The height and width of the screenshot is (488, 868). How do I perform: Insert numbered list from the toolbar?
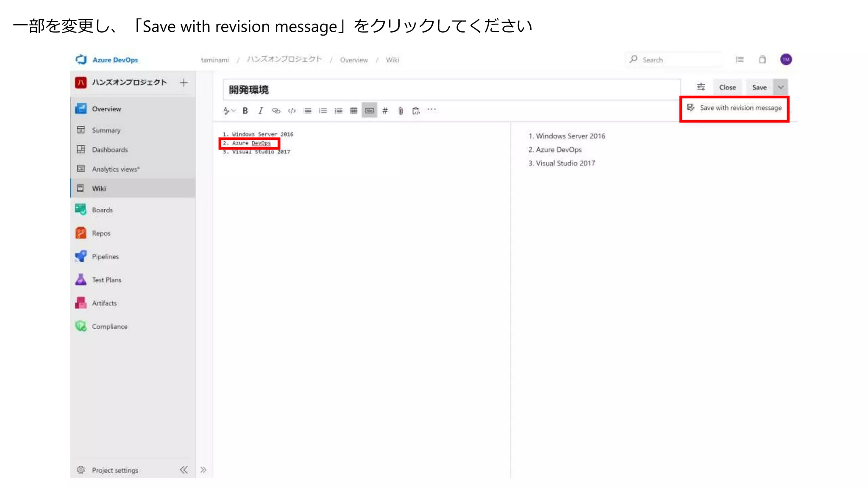point(323,111)
